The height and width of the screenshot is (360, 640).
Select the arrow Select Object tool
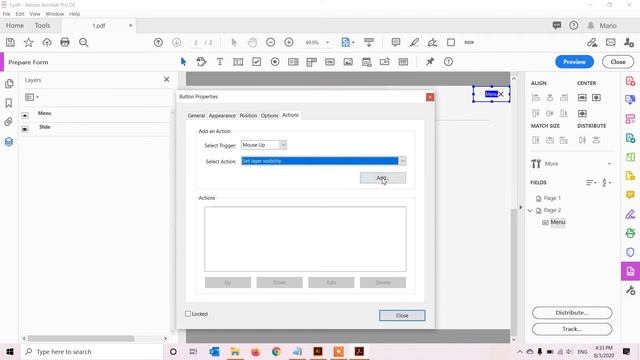point(183,62)
